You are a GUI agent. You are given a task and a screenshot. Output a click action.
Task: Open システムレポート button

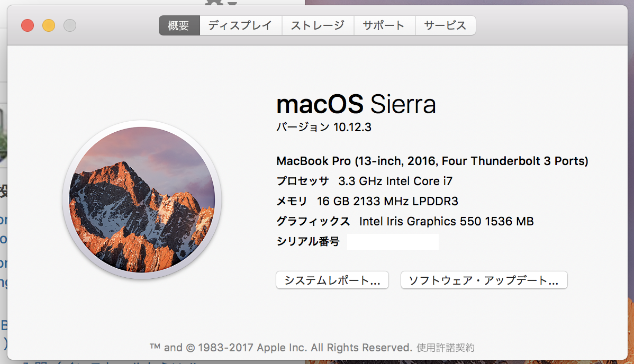point(332,280)
